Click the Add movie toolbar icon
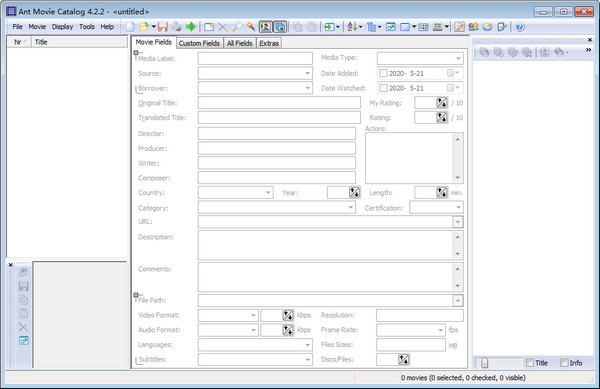Viewport: 600px width, 389px height. click(209, 27)
